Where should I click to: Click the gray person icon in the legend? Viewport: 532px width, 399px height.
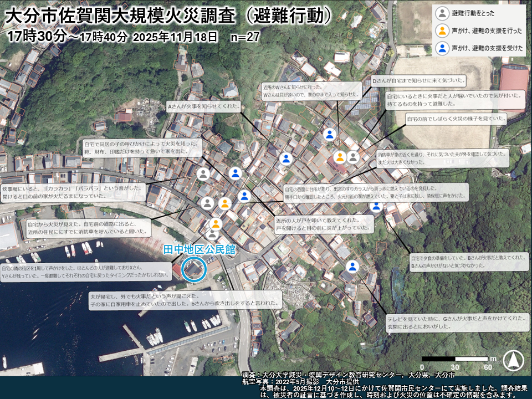(x=442, y=14)
